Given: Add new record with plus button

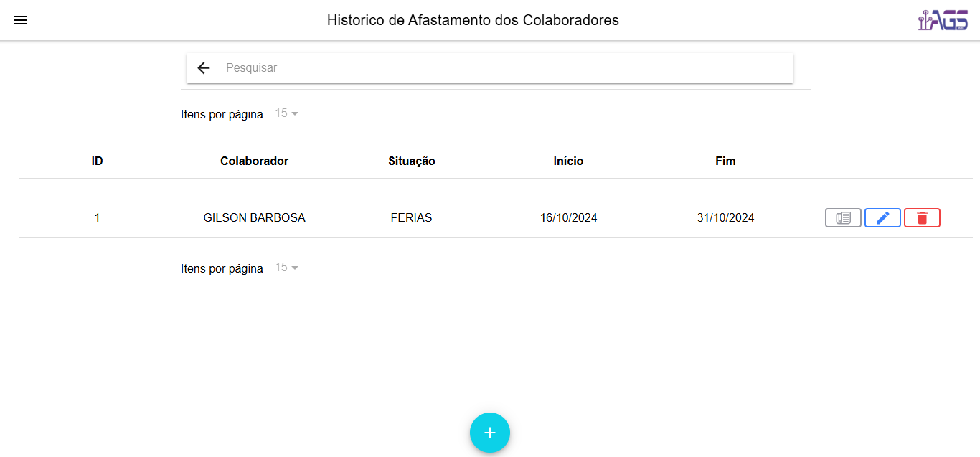Looking at the screenshot, I should [x=490, y=433].
